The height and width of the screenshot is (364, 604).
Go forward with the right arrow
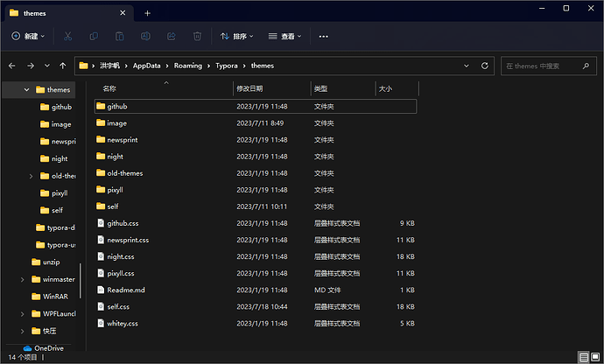click(x=31, y=66)
